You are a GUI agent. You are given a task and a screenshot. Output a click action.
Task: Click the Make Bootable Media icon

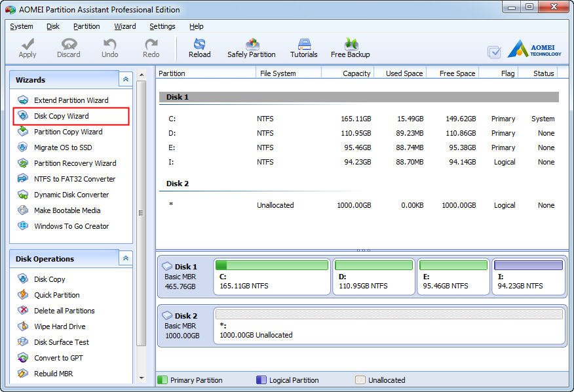coord(23,210)
